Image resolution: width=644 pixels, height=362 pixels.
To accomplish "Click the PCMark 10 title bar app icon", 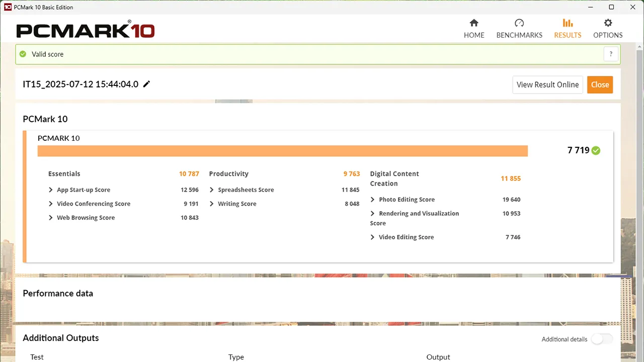I will (x=8, y=7).
